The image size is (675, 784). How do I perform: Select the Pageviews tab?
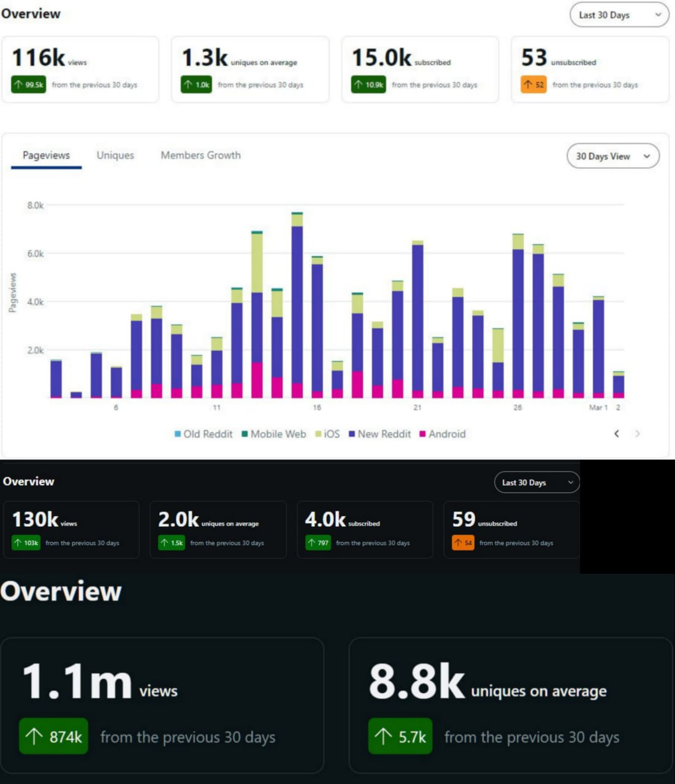47,156
